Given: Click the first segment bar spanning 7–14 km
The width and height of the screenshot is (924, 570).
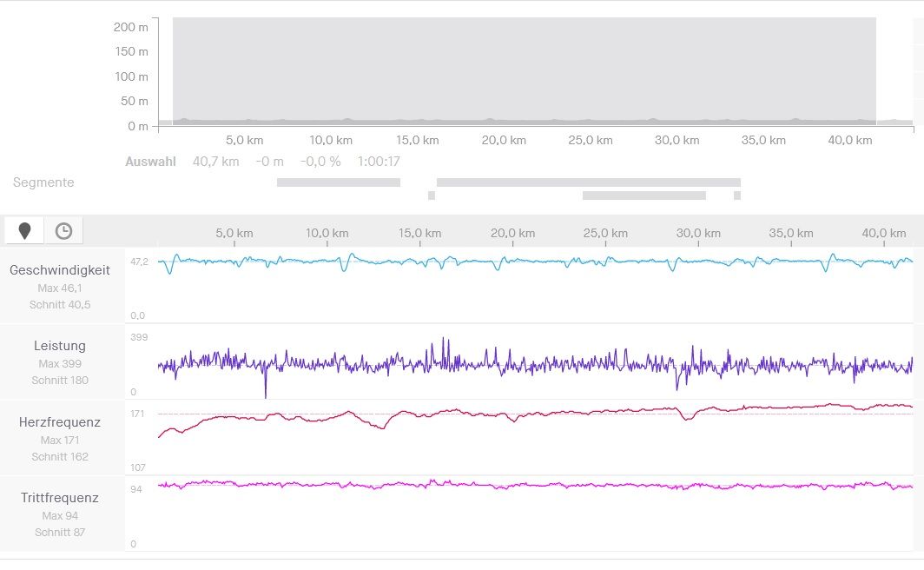Looking at the screenshot, I should click(338, 182).
